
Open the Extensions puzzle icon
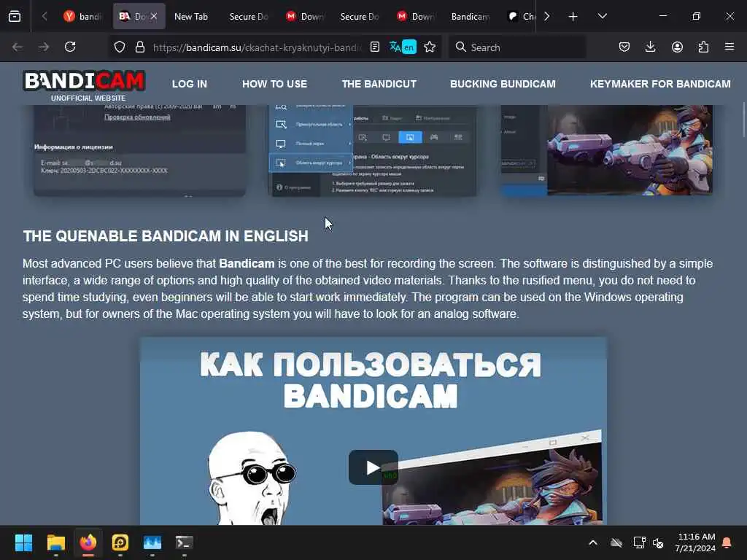tap(703, 47)
